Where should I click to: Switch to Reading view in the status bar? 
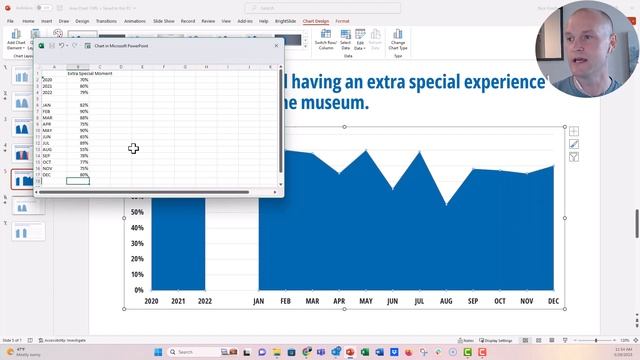(x=552, y=340)
